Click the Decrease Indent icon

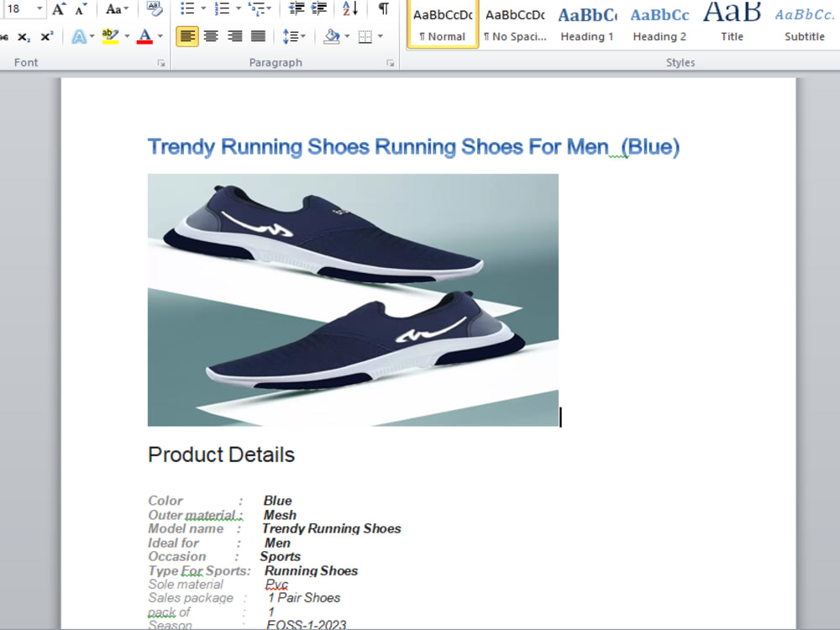tap(297, 8)
